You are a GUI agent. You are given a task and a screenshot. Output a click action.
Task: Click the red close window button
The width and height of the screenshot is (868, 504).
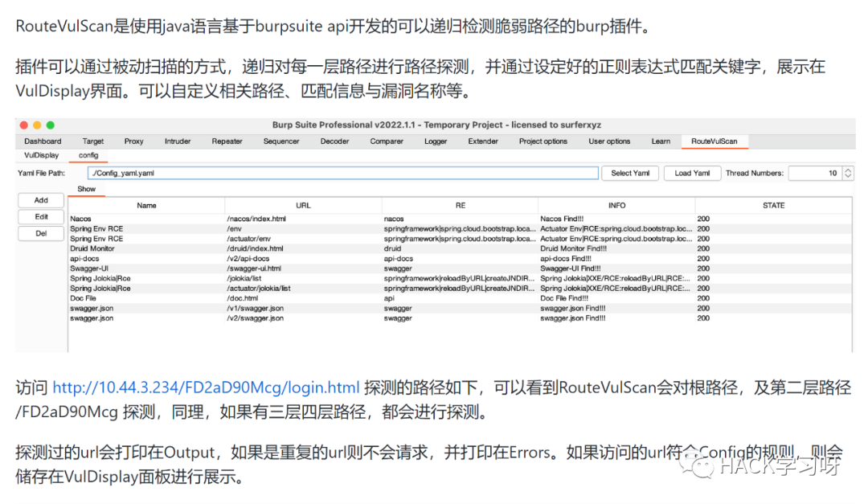coord(24,125)
